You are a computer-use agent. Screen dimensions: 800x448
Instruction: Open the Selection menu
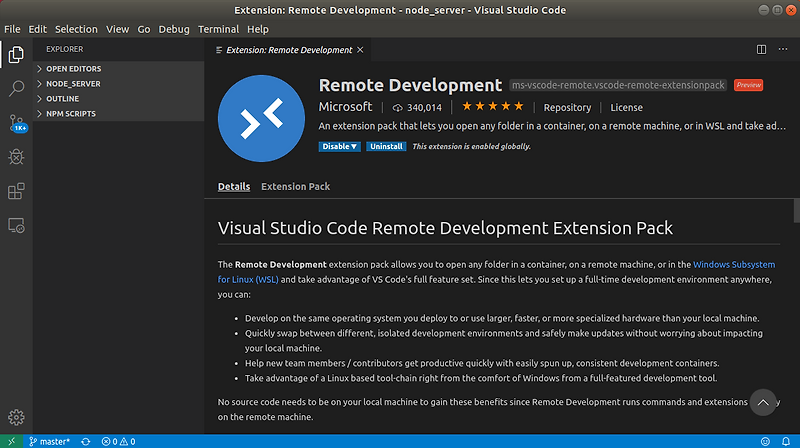coord(76,29)
